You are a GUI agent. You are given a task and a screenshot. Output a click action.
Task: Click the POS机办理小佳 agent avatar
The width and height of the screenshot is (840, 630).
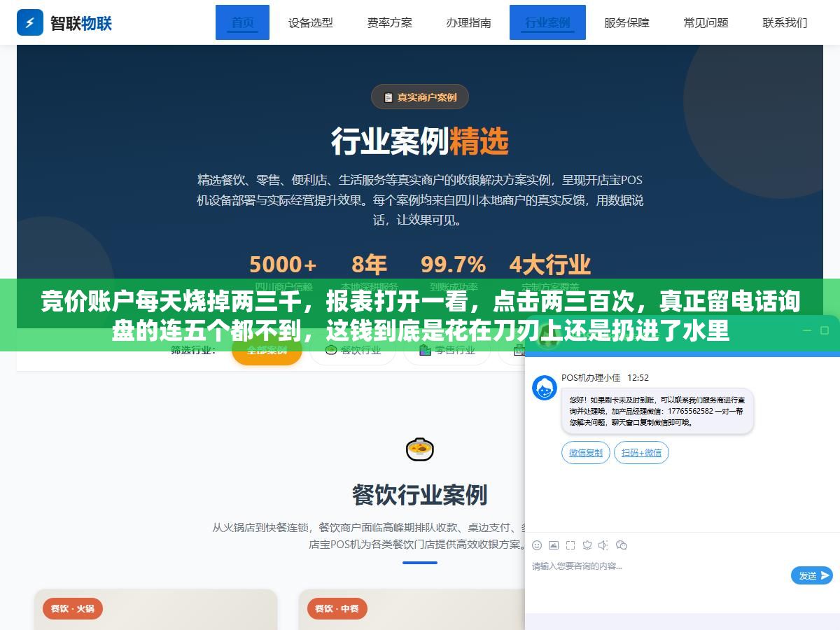coord(545,387)
